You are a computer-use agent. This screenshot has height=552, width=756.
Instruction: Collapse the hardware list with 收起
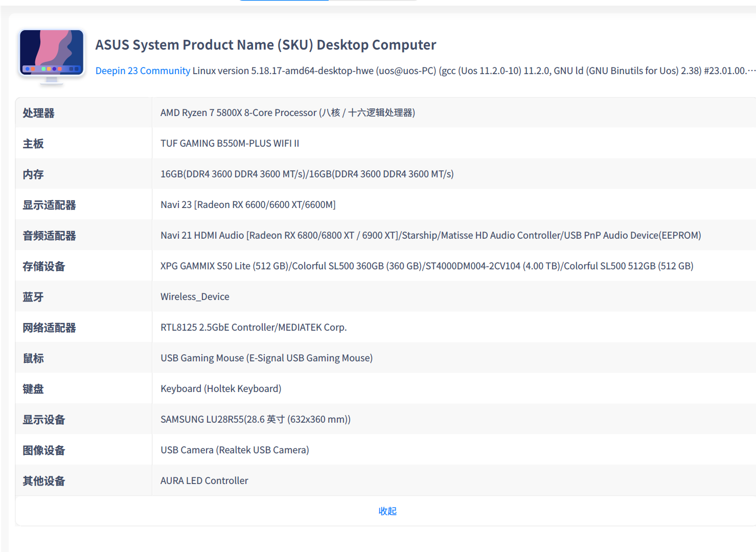tap(387, 511)
